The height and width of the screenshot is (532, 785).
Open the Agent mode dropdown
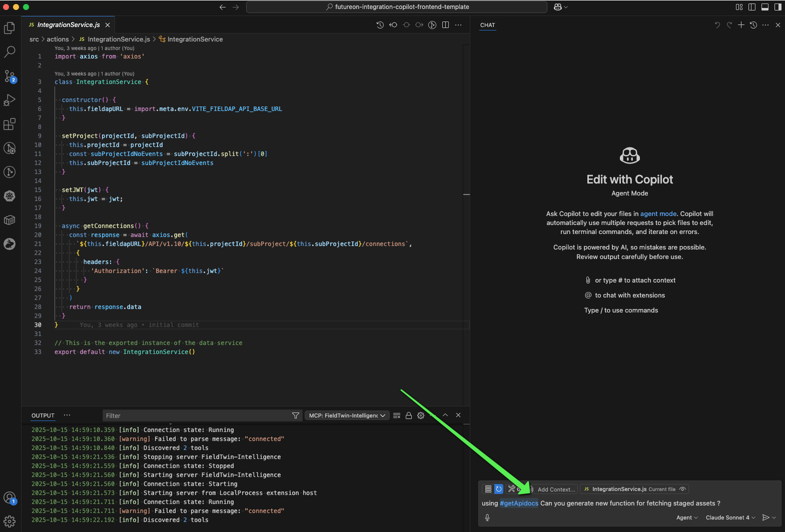click(686, 517)
